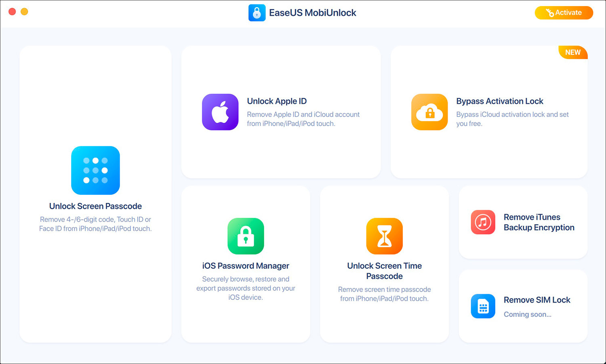Click the yellow minimize window button
This screenshot has height=364, width=606.
click(24, 12)
